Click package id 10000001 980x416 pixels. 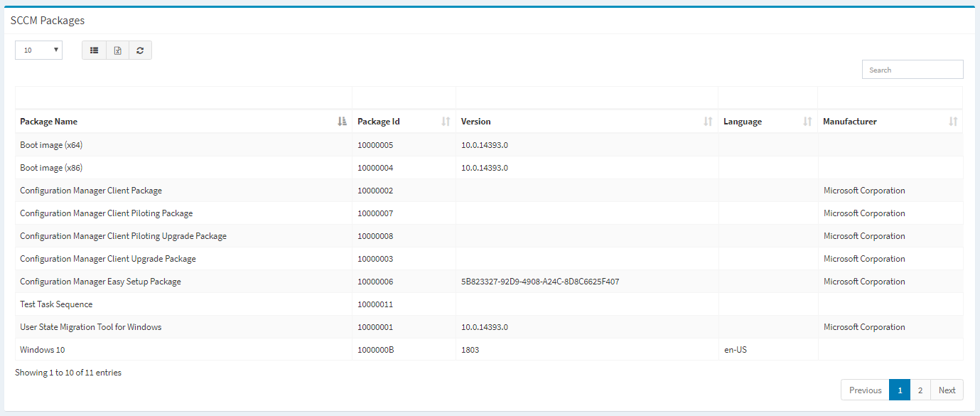click(375, 327)
